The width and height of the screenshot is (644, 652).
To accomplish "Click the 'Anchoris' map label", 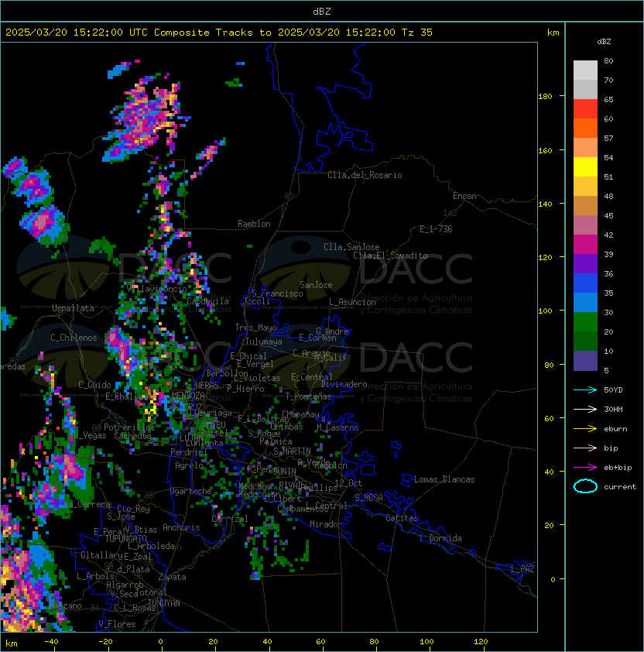I will click(181, 527).
